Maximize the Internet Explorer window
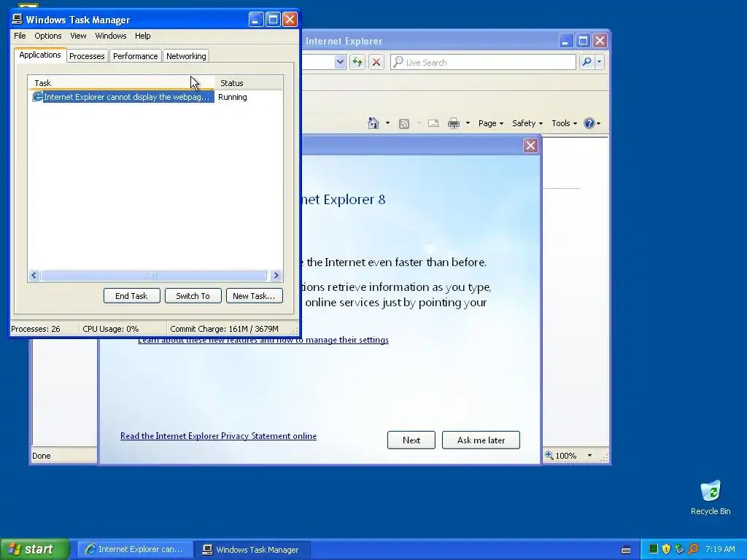The image size is (747, 560). (x=583, y=41)
